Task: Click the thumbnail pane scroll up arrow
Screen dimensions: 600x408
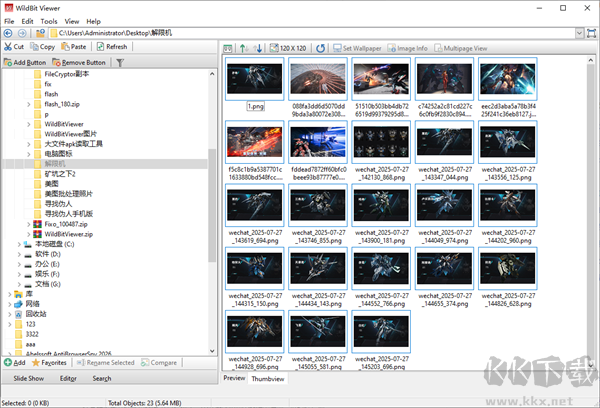Action: point(590,60)
